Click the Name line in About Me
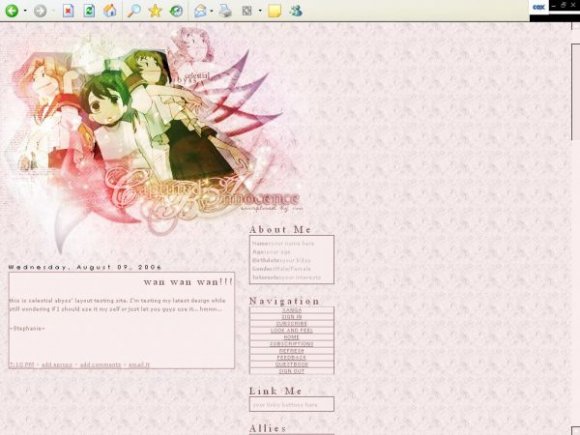Viewport: 580px width, 435px height. [283, 243]
